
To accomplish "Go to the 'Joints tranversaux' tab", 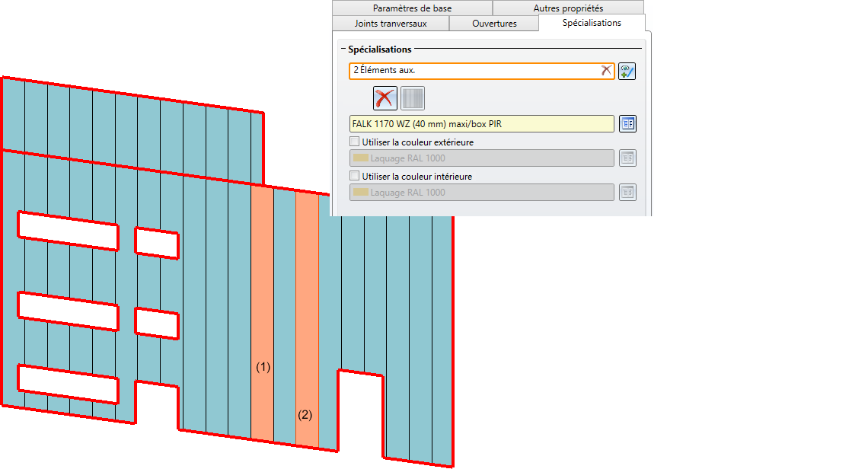I will coord(391,24).
